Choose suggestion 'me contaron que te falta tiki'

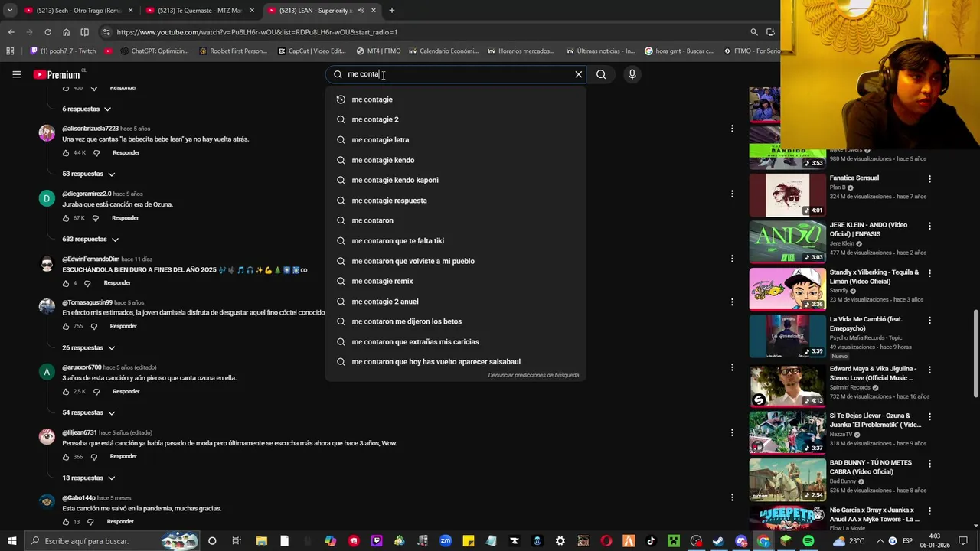[456, 241]
